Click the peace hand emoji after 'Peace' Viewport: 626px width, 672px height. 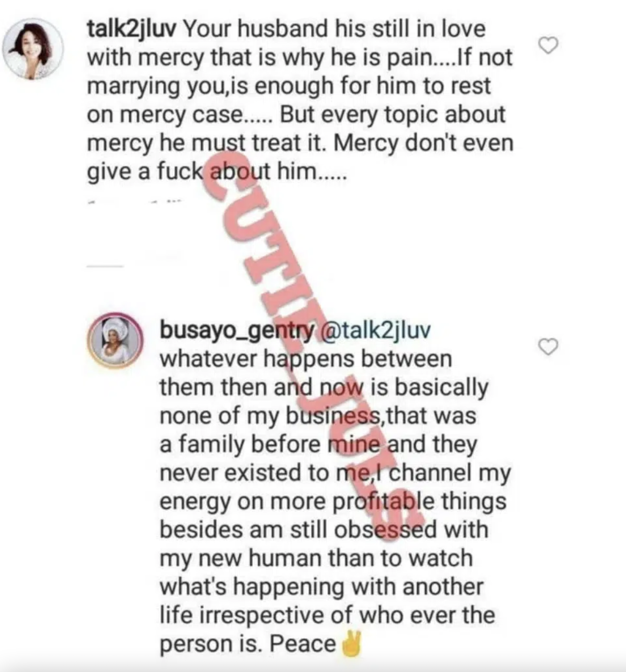[x=352, y=644]
